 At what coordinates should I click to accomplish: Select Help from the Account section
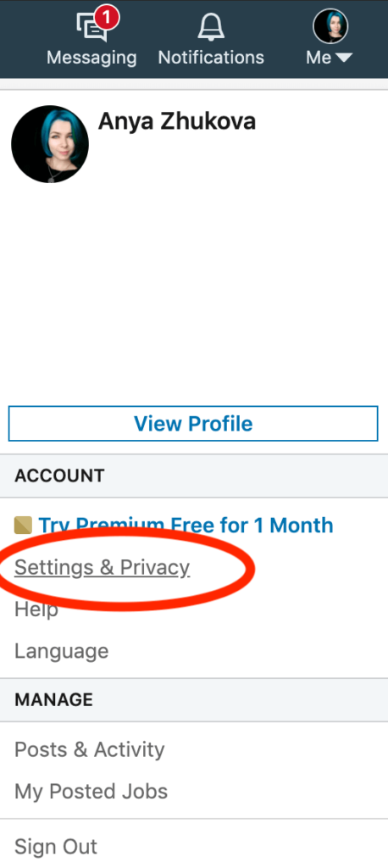tap(36, 609)
